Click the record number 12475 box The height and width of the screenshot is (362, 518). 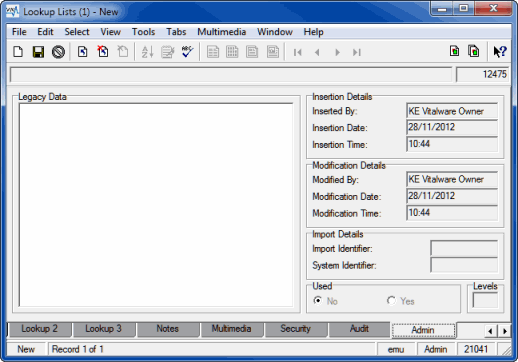click(x=482, y=74)
